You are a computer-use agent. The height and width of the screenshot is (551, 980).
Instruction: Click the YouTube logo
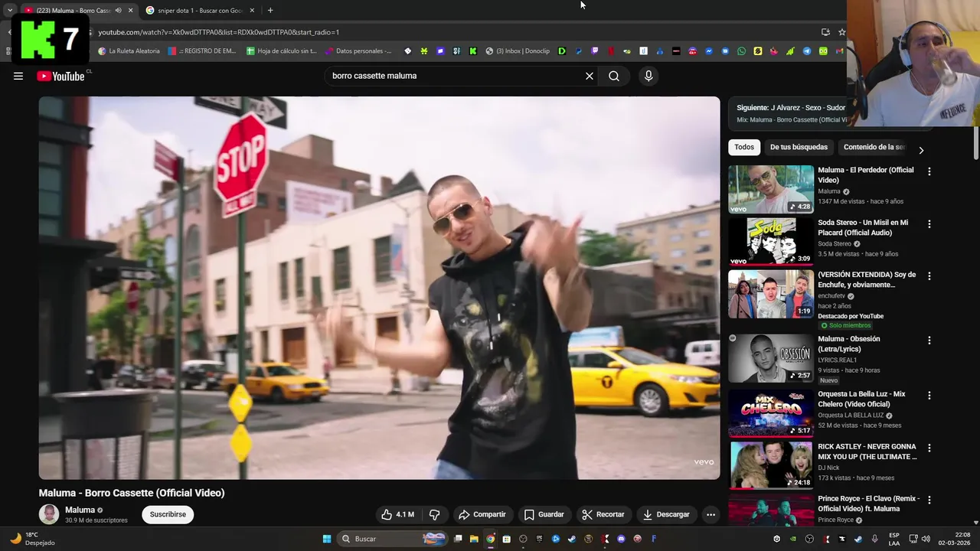pos(60,76)
